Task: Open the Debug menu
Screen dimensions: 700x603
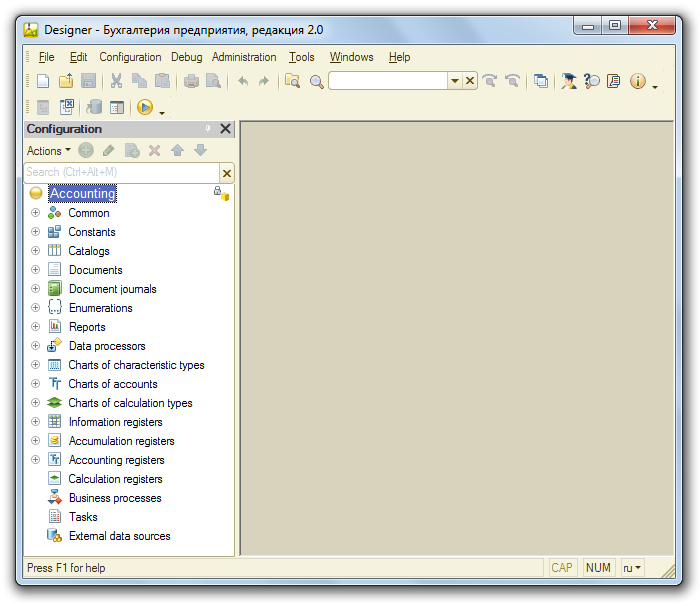Action: tap(187, 57)
